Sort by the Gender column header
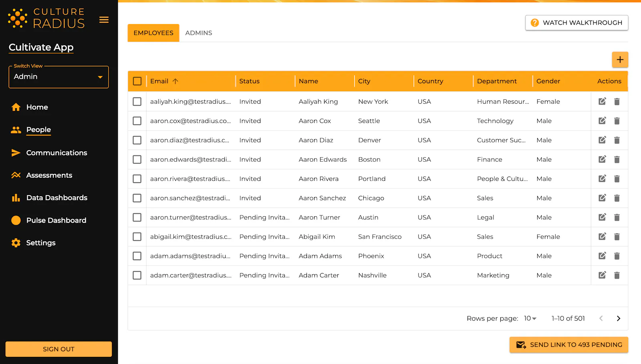This screenshot has width=641, height=364. click(548, 81)
